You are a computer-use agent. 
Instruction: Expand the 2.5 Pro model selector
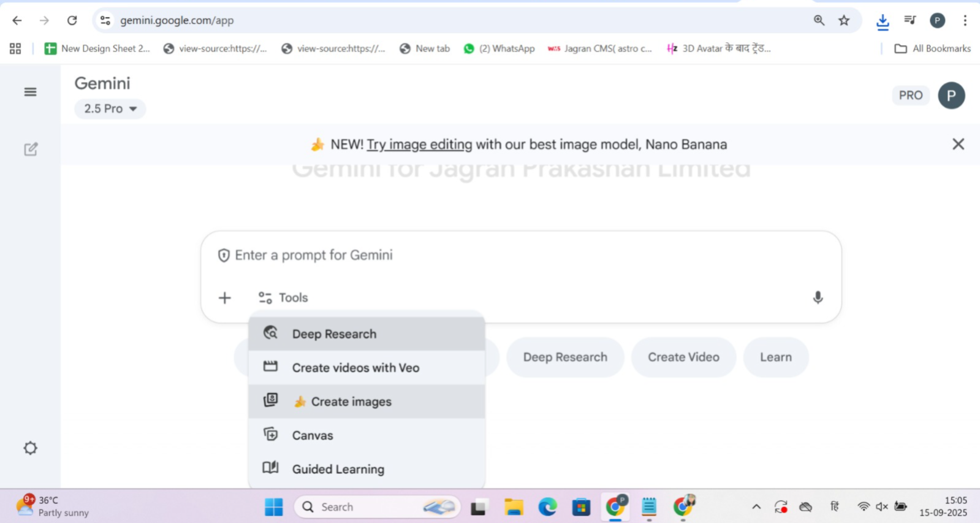pos(110,109)
